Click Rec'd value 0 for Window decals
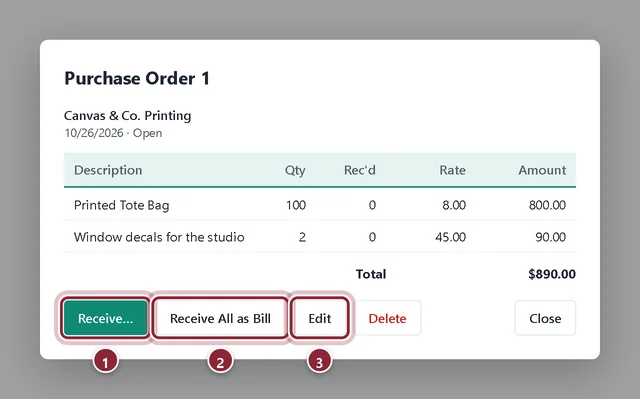 (372, 237)
